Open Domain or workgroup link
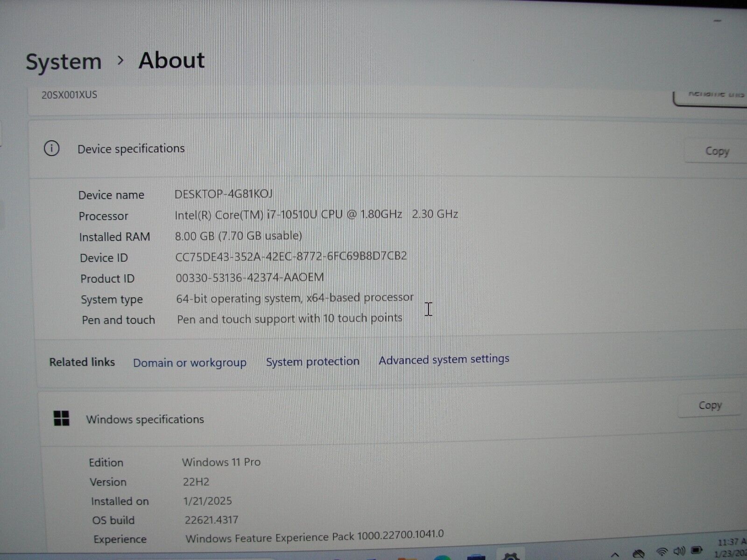This screenshot has width=747, height=560. (x=190, y=363)
